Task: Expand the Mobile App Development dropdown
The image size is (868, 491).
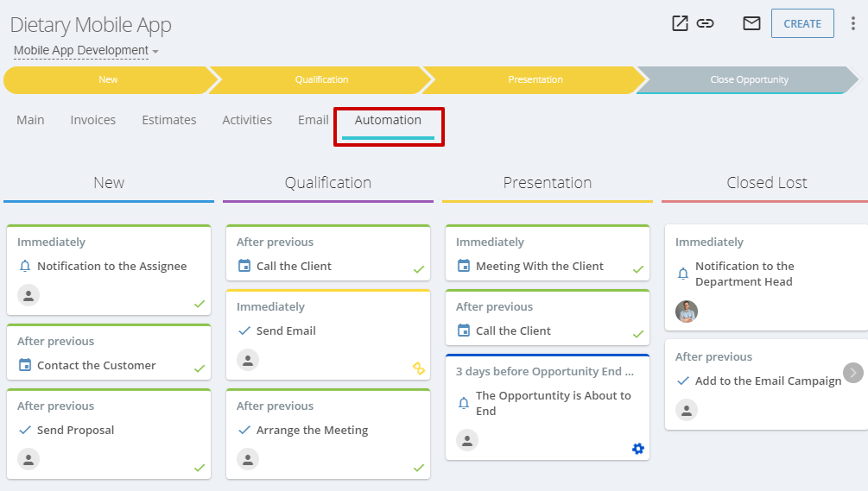Action: (86, 50)
